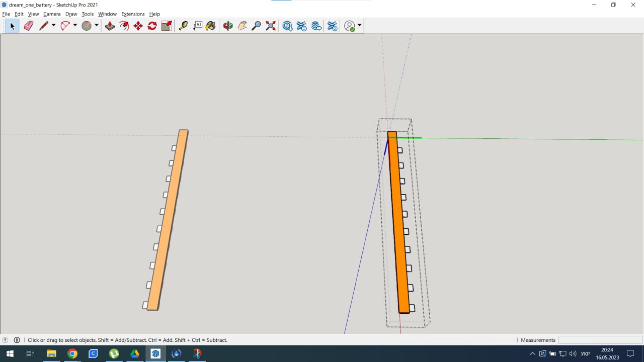Click the Zoom Extents icon
644x362 pixels.
(271, 26)
